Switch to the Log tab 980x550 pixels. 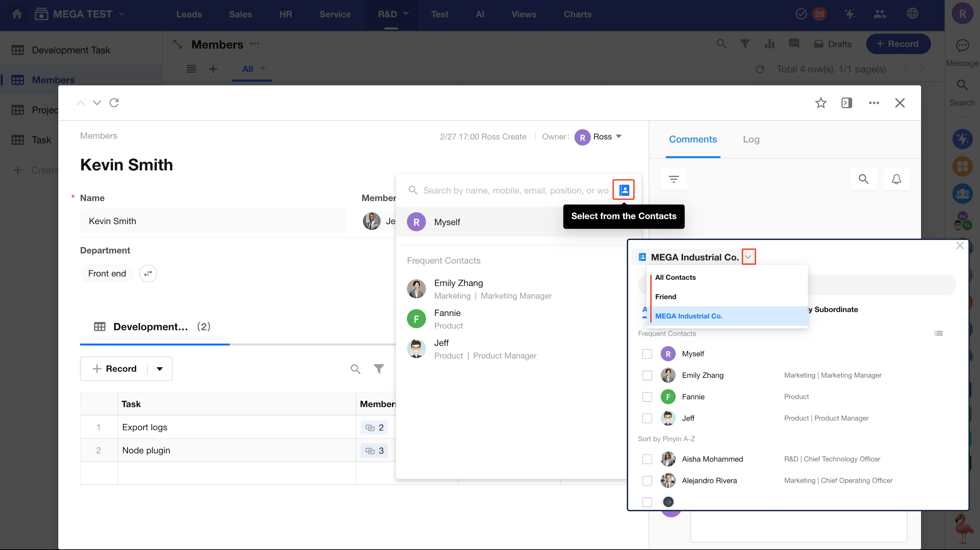(x=751, y=139)
